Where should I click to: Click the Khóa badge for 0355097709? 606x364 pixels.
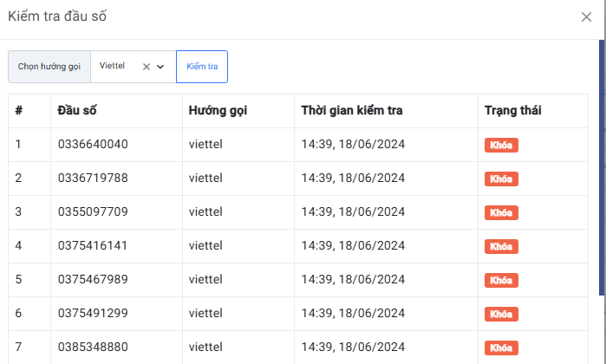(501, 213)
